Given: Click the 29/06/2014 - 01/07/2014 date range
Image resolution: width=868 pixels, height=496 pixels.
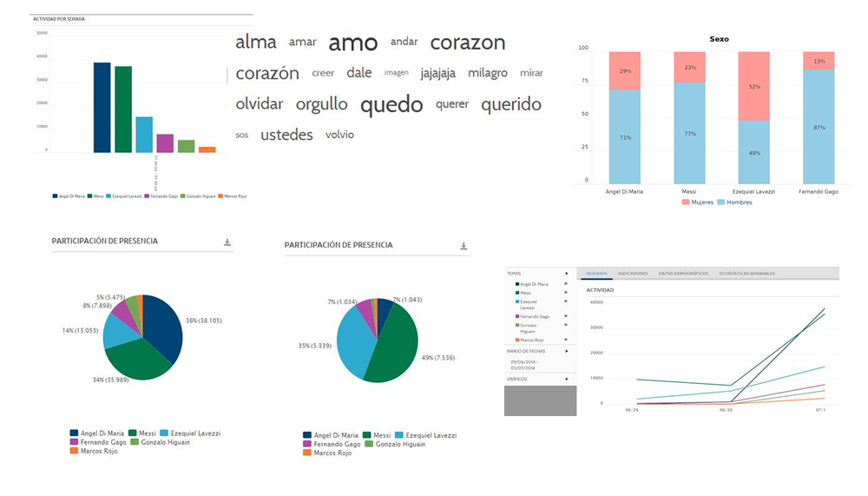Looking at the screenshot, I should coord(523,365).
